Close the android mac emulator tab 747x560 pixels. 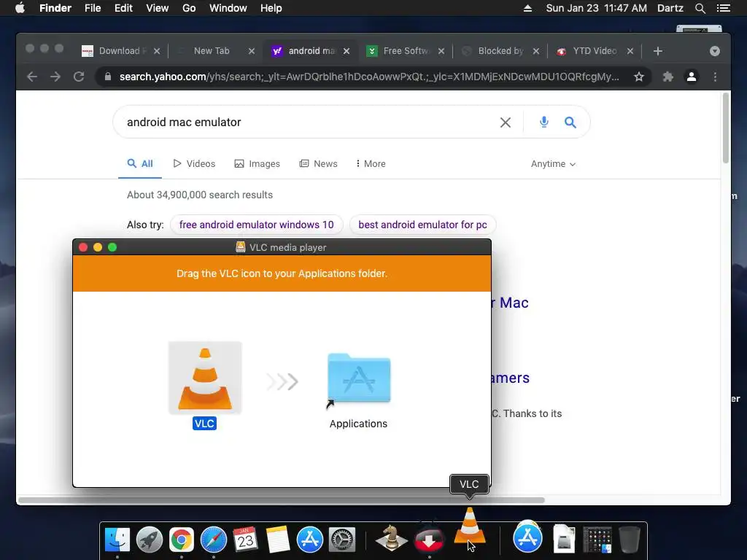pos(347,51)
